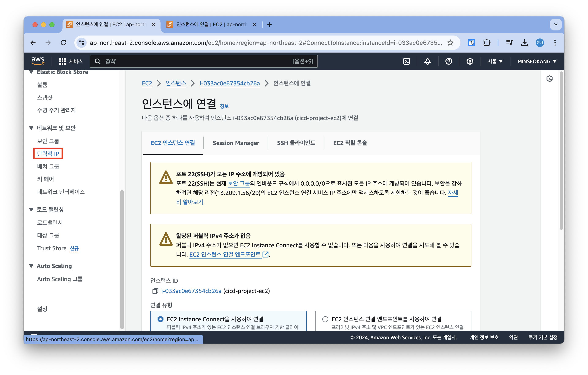Image resolution: width=588 pixels, height=375 pixels.
Task: Open the services grid menu icon
Action: (x=62, y=61)
